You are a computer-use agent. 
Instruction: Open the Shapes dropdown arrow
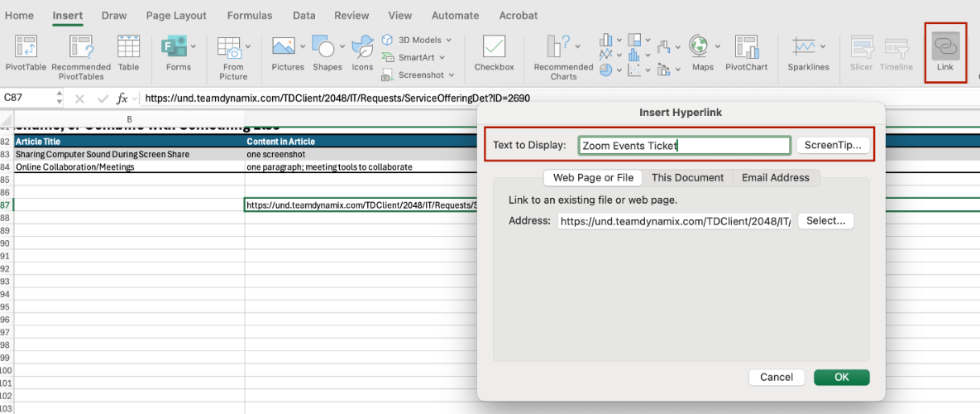pyautogui.click(x=342, y=46)
